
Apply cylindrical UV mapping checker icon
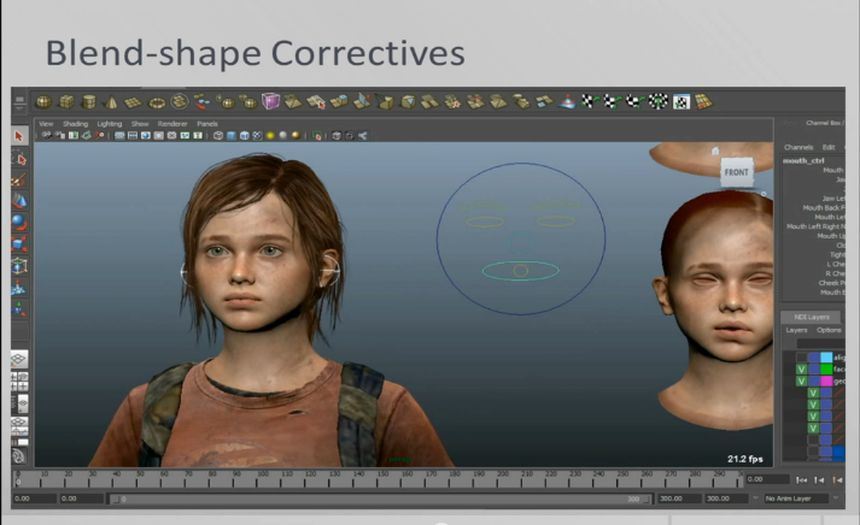tap(611, 101)
